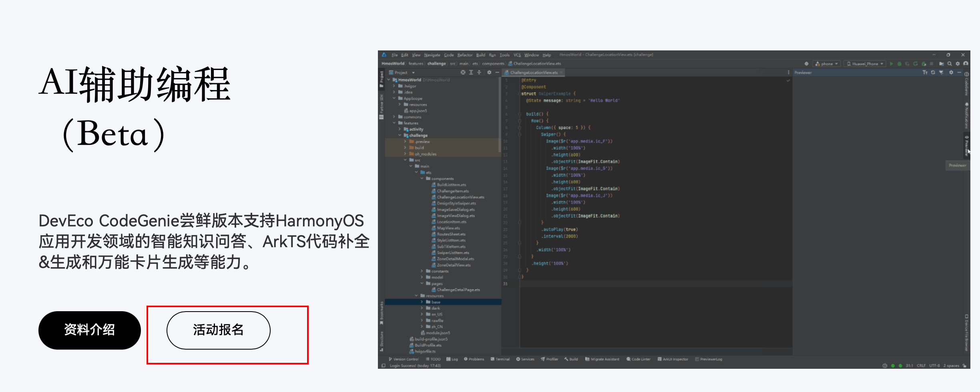Click HmosWorld in the breadcrumb bar
The width and height of the screenshot is (980, 392).
click(393, 64)
